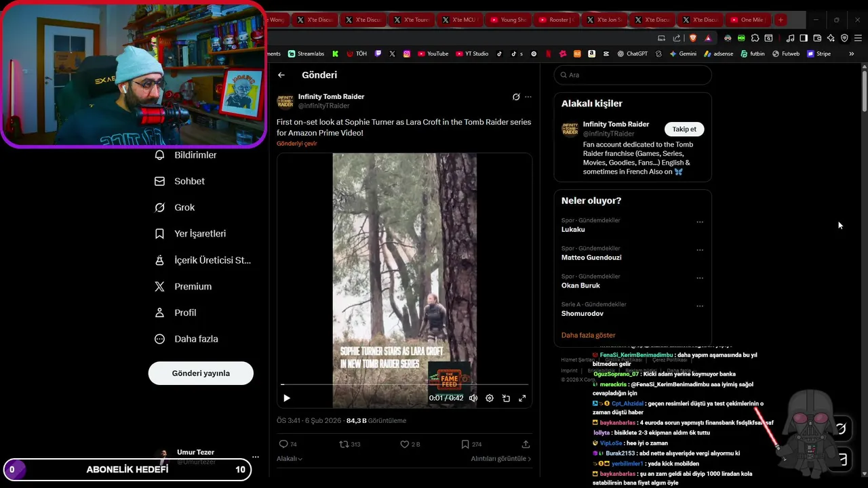868x488 pixels.
Task: Open the futbin bookmark
Action: tap(753, 54)
